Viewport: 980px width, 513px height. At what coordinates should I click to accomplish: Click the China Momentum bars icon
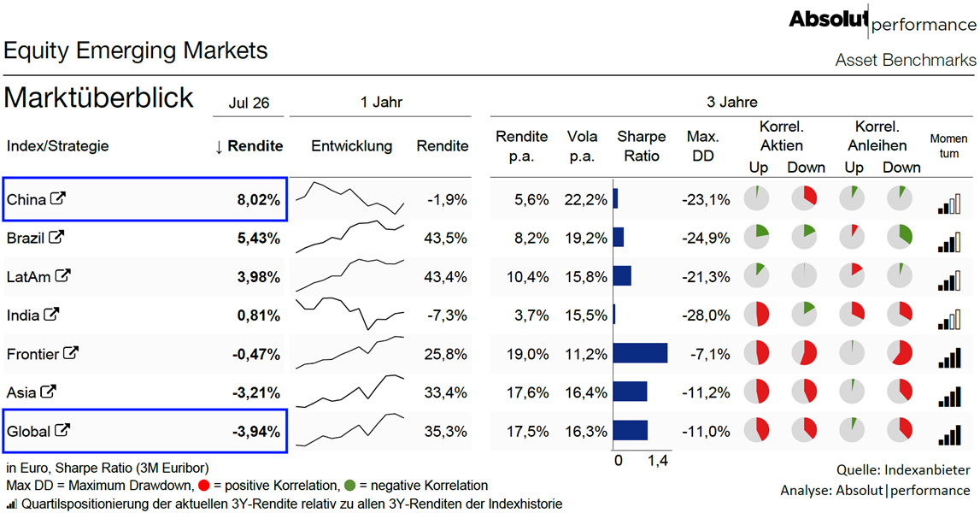pos(949,204)
